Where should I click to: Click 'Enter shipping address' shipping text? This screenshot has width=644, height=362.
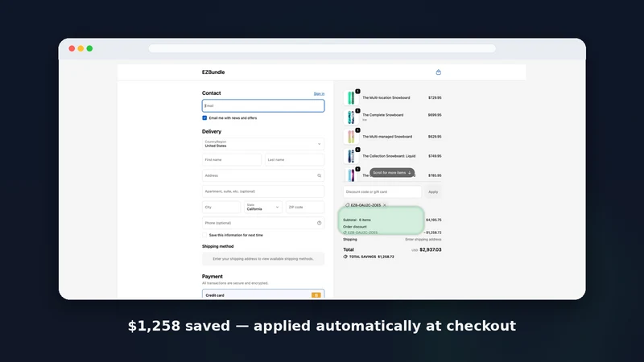click(423, 239)
